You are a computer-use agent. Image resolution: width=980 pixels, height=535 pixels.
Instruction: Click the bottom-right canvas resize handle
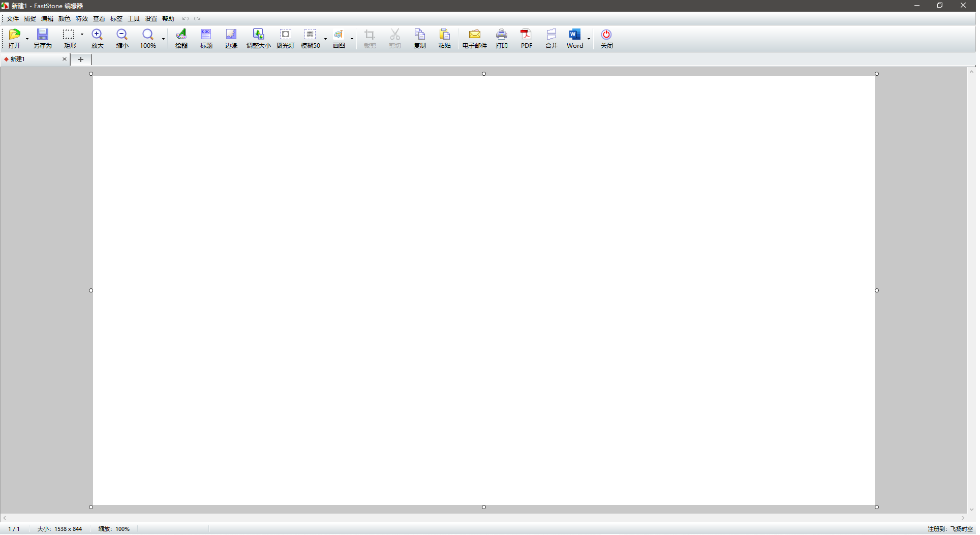coord(877,507)
